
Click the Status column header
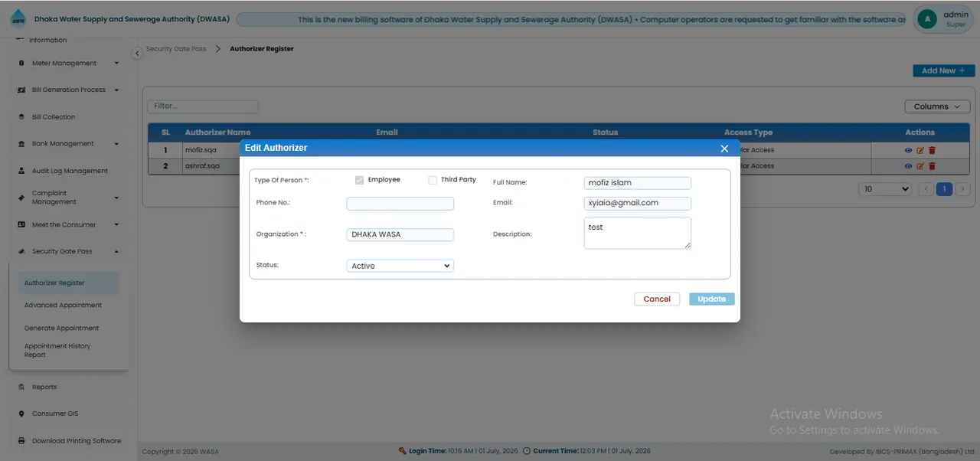[x=605, y=132]
